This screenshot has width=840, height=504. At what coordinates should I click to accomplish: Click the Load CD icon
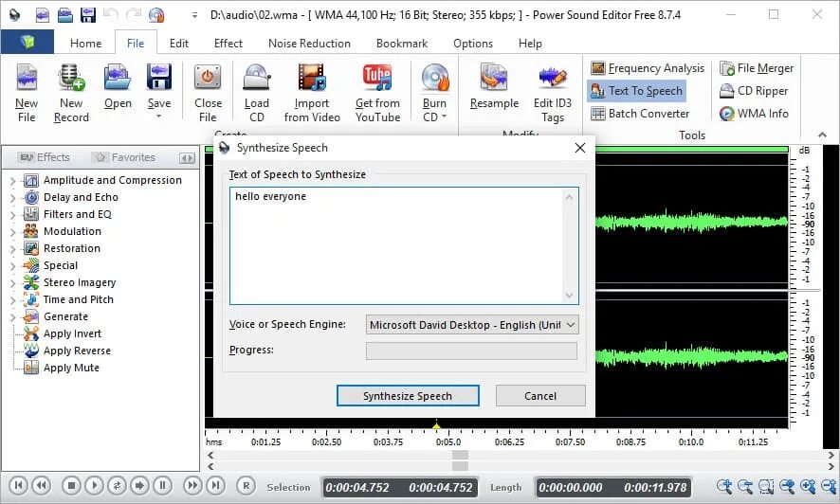pyautogui.click(x=257, y=78)
